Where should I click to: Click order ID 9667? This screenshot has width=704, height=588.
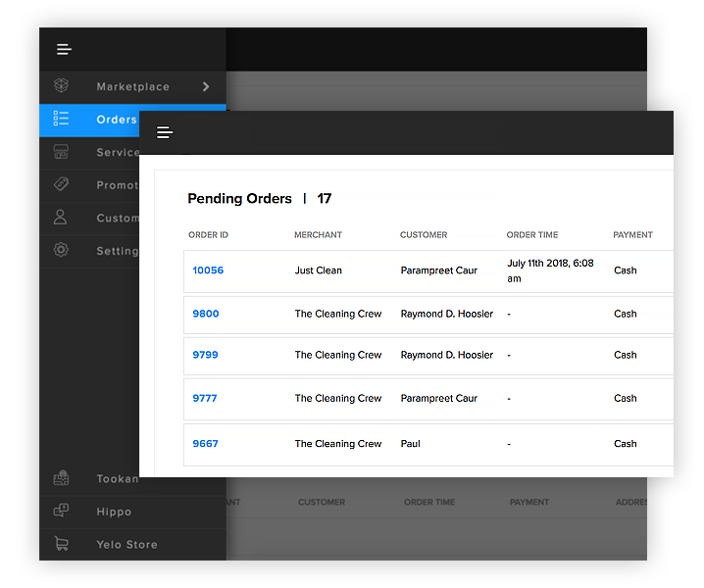pos(205,443)
